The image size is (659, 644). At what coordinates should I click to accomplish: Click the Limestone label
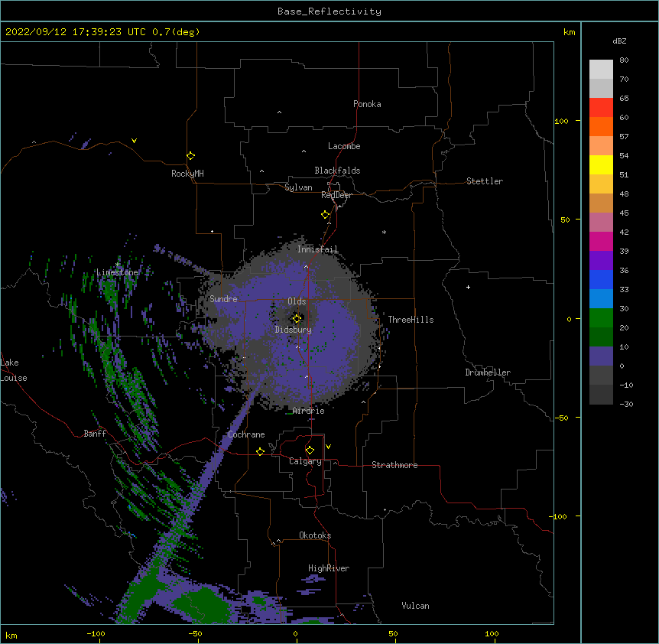117,272
